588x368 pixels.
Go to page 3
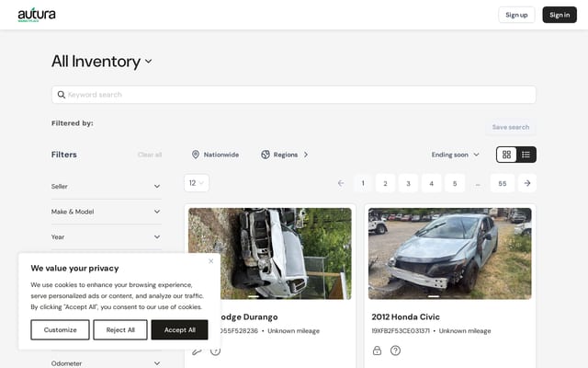pyautogui.click(x=408, y=183)
